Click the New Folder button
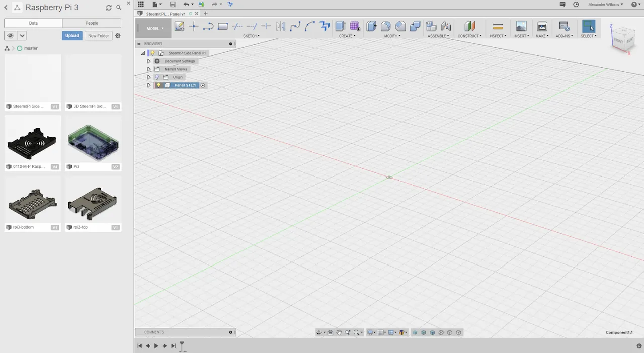644x353 pixels. tap(98, 36)
